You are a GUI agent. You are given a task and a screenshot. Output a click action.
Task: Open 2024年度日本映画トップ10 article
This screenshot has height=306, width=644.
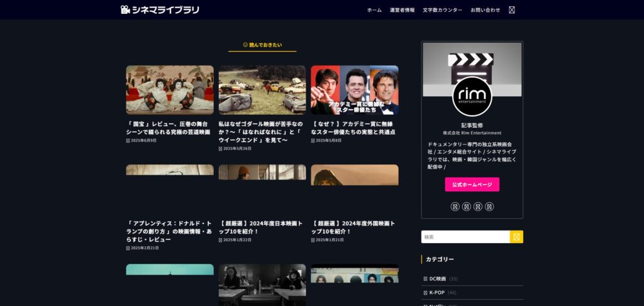coord(260,227)
